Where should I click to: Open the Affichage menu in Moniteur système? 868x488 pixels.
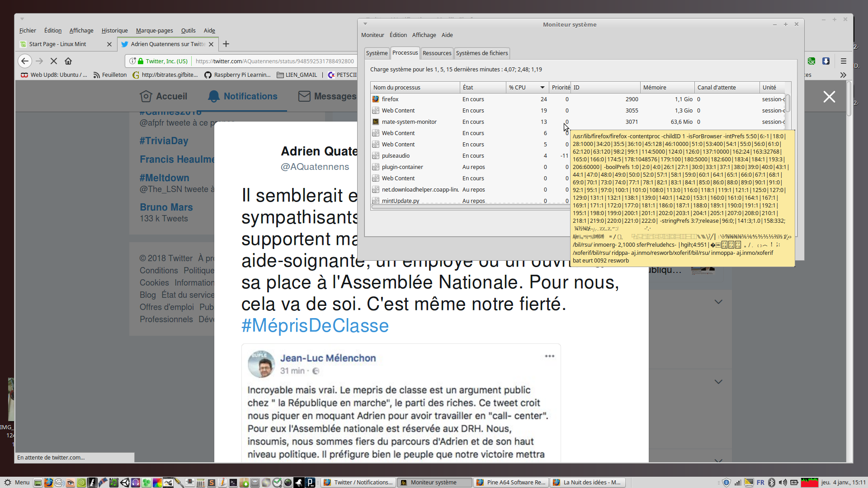click(424, 35)
